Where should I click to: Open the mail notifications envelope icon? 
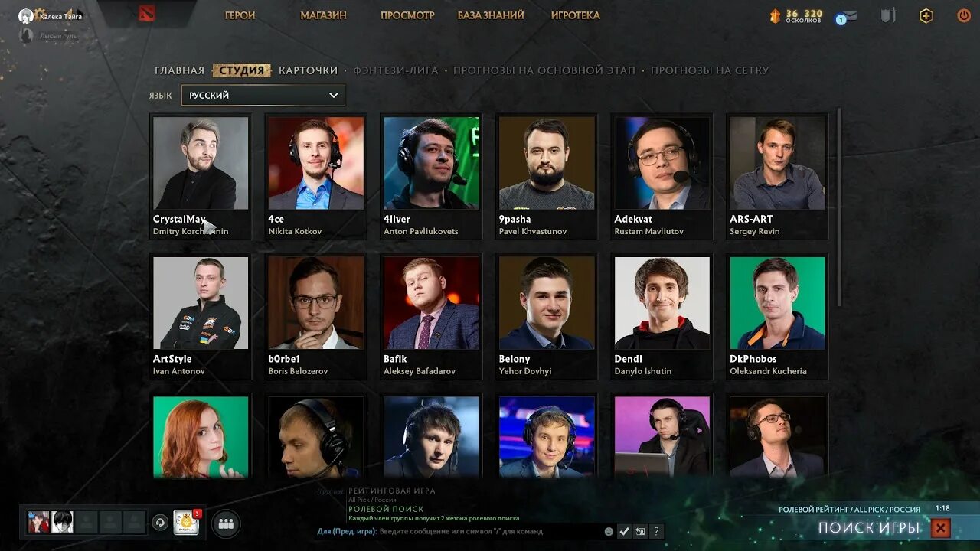coord(848,16)
